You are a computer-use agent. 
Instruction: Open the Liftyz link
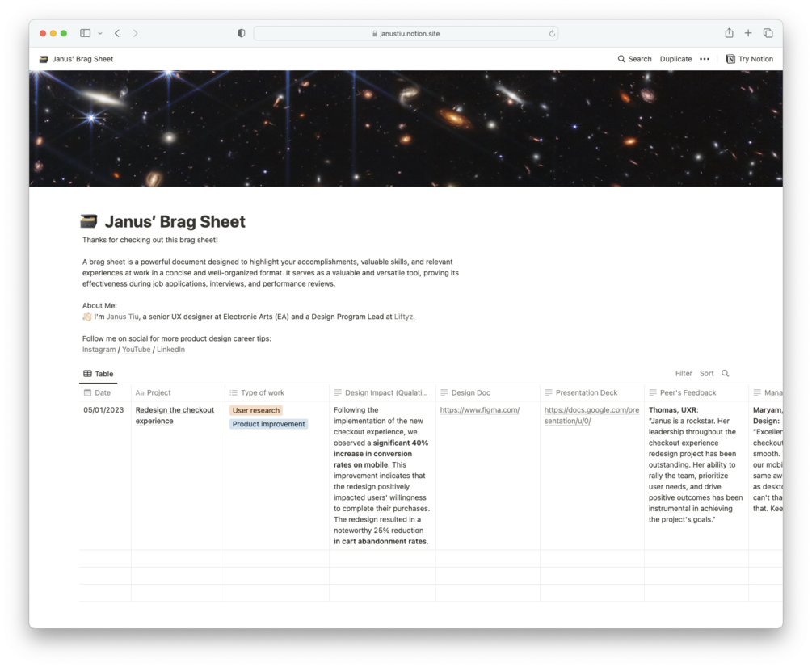(x=404, y=317)
